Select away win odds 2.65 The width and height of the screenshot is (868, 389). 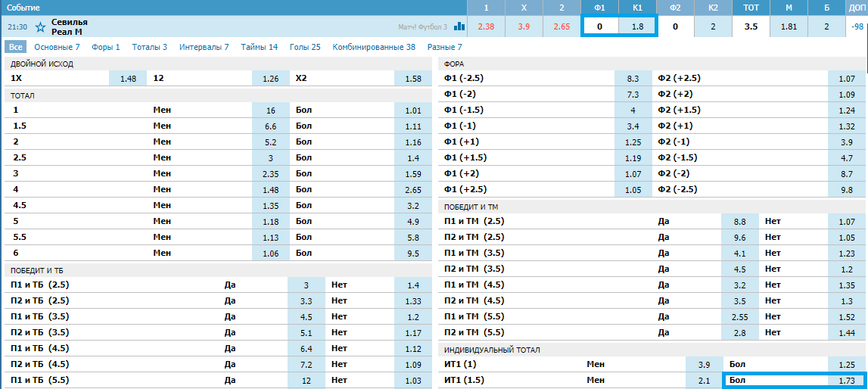(x=562, y=26)
